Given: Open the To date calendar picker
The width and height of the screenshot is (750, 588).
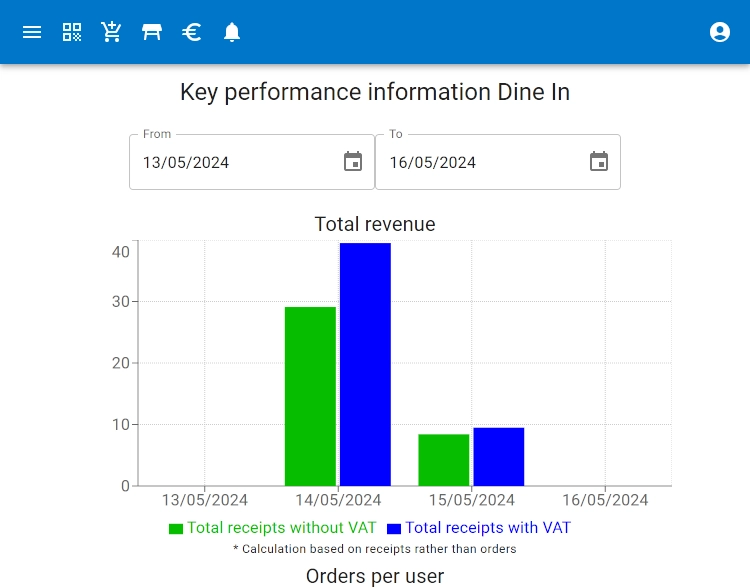Looking at the screenshot, I should tap(599, 162).
